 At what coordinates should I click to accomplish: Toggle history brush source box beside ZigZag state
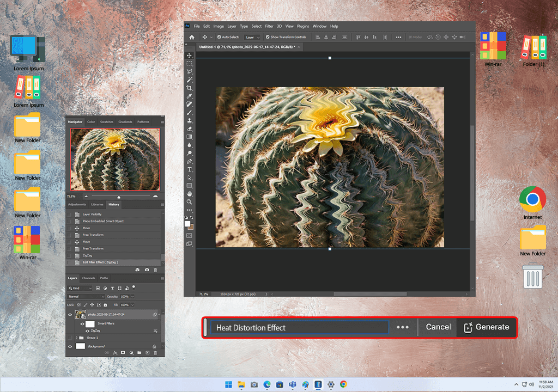tap(69, 255)
